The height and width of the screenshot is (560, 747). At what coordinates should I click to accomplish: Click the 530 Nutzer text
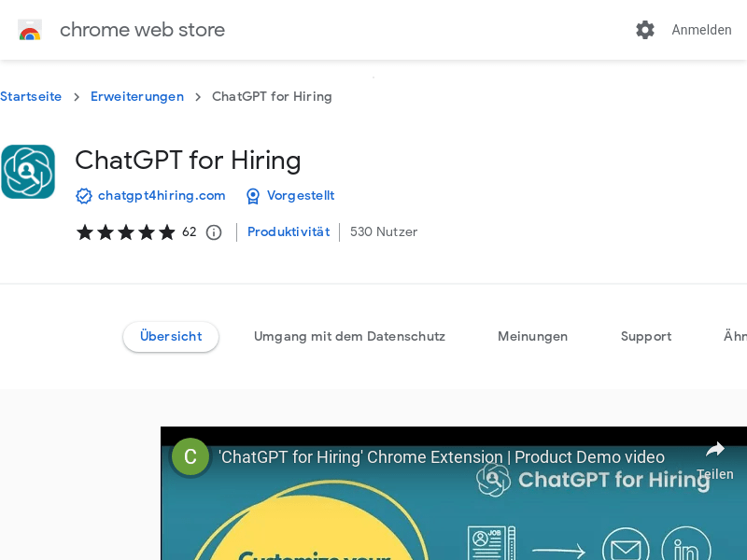tap(384, 231)
